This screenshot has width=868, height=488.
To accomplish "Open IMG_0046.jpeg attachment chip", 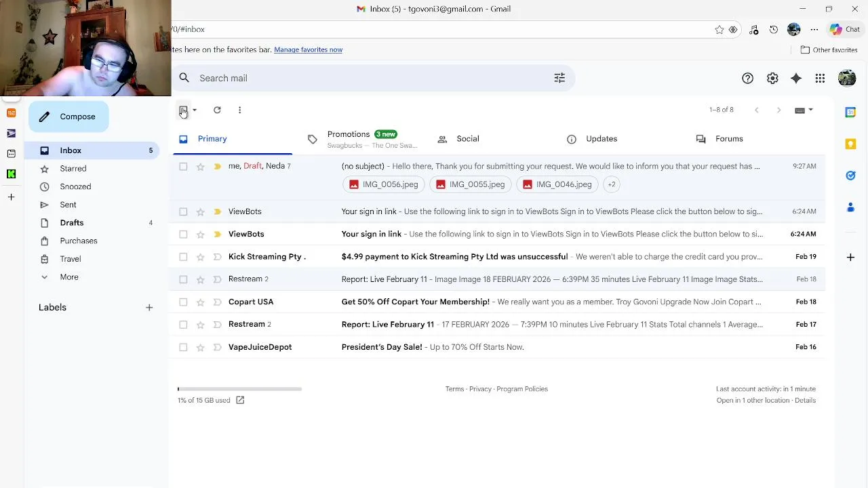I will point(557,184).
